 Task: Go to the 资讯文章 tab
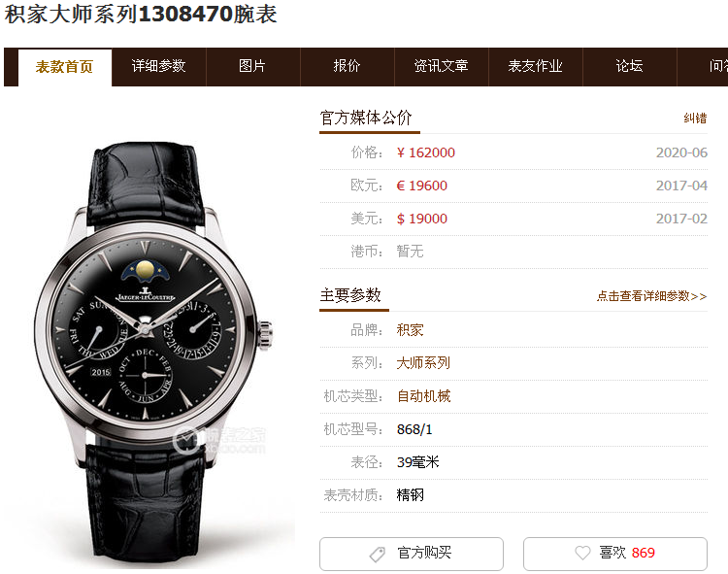click(x=442, y=66)
